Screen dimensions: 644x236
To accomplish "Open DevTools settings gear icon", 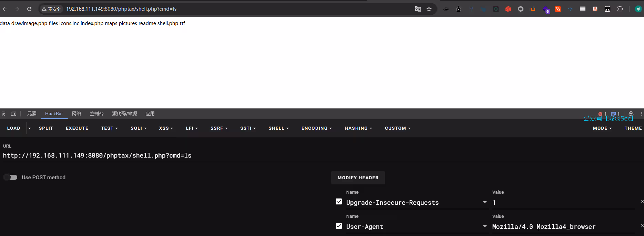I will pyautogui.click(x=631, y=114).
